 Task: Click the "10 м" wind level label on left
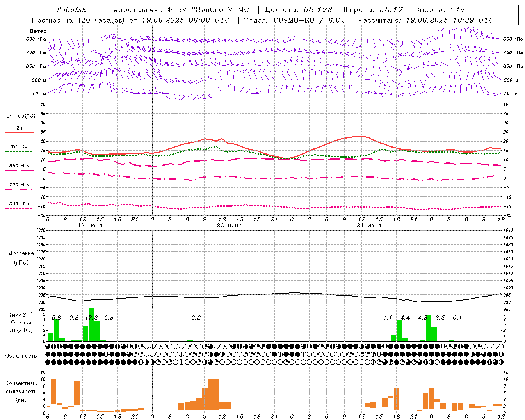[39, 94]
